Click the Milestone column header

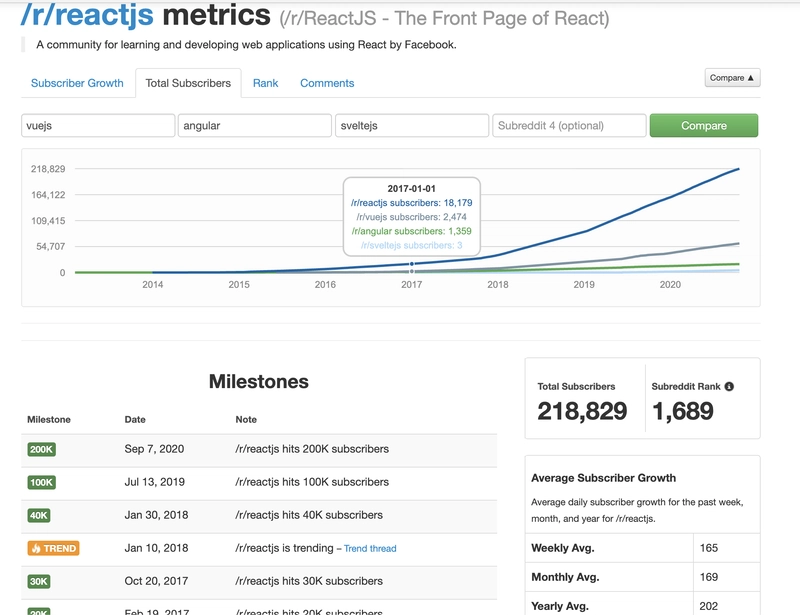pos(49,420)
